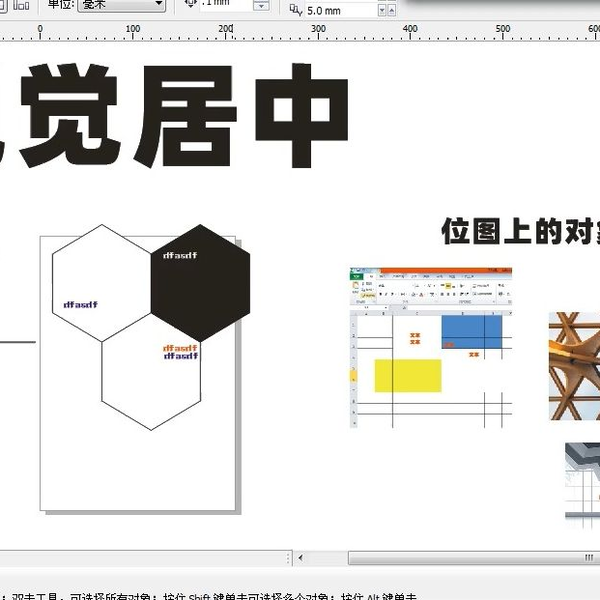Click the nudge offset icon beside .1 mm
The width and height of the screenshot is (600, 600).
pyautogui.click(x=191, y=3)
